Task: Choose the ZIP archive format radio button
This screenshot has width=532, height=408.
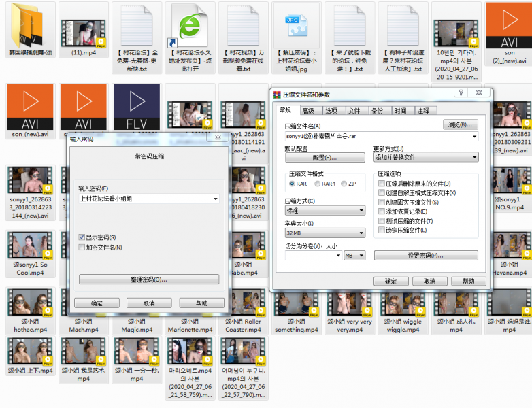Action: (344, 184)
